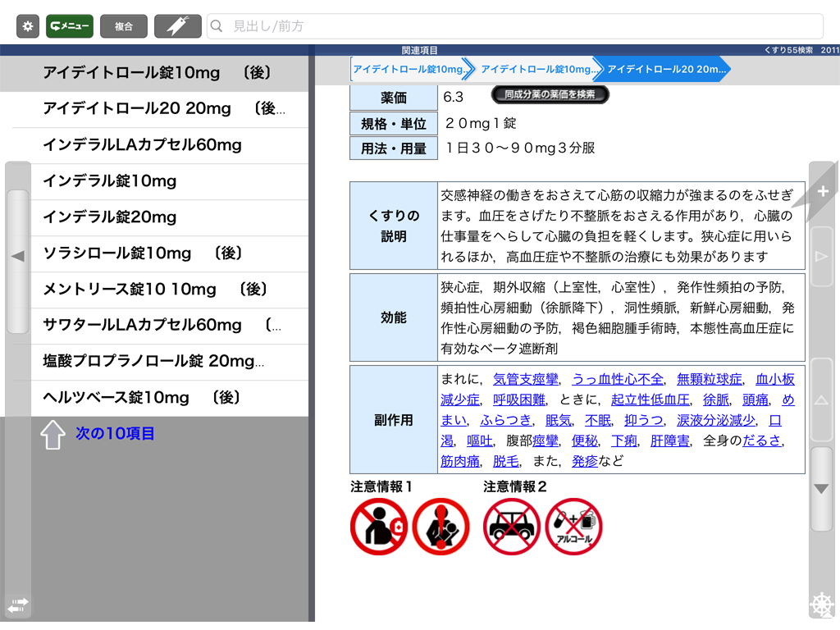The width and height of the screenshot is (840, 630).
Task: Click the plus bookmark corner icon
Action: point(822,191)
